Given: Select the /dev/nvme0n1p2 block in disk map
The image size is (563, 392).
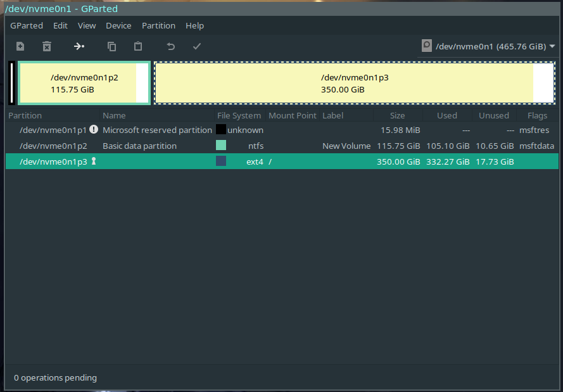Looking at the screenshot, I should pos(84,83).
